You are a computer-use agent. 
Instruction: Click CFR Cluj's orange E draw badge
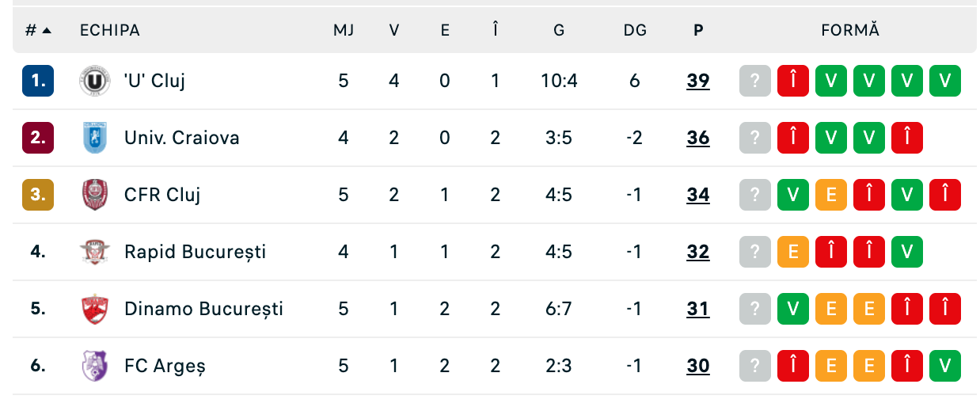[x=831, y=195]
